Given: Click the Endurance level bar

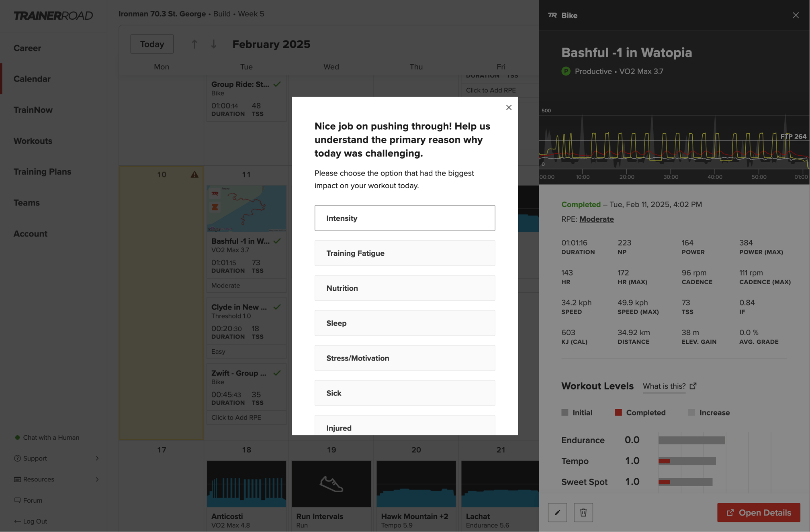Looking at the screenshot, I should pos(691,440).
